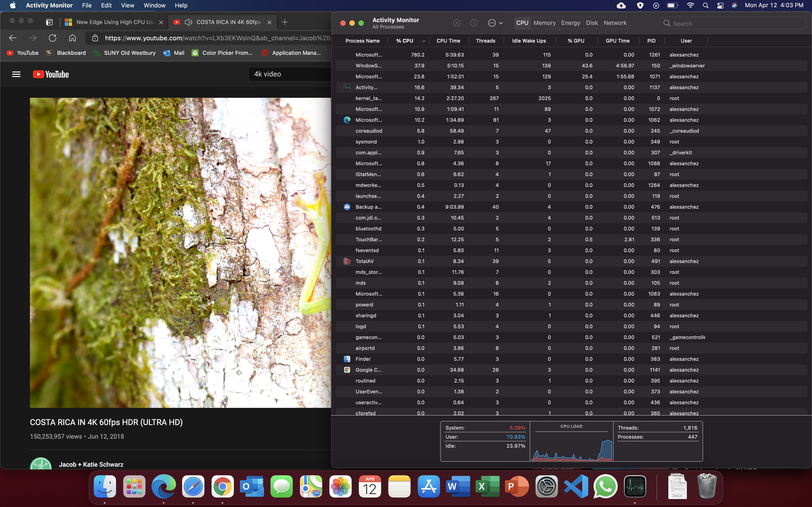Select the TotalAV process row

coord(364,261)
